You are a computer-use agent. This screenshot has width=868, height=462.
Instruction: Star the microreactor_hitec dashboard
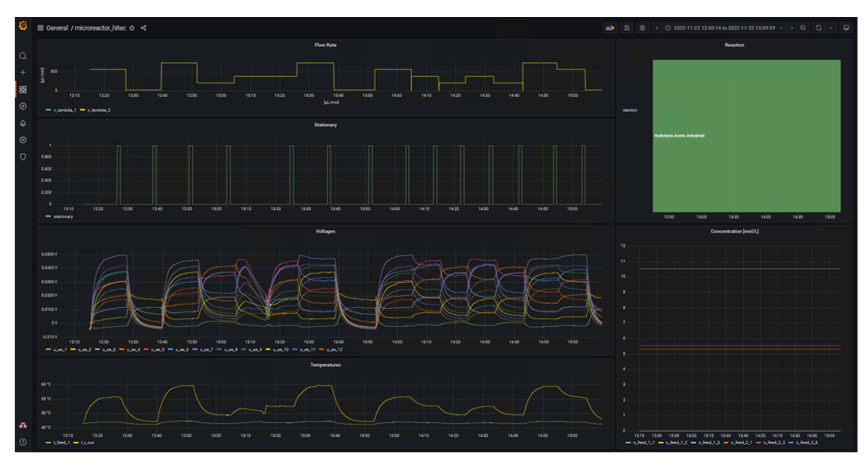tap(132, 28)
